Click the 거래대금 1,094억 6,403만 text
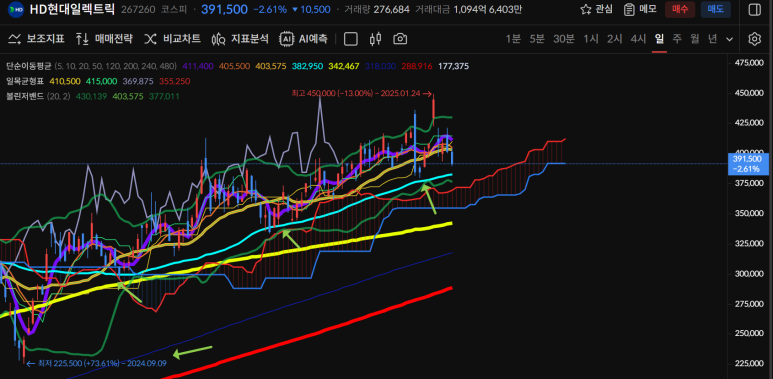Image resolution: width=773 pixels, height=379 pixels. tap(468, 9)
